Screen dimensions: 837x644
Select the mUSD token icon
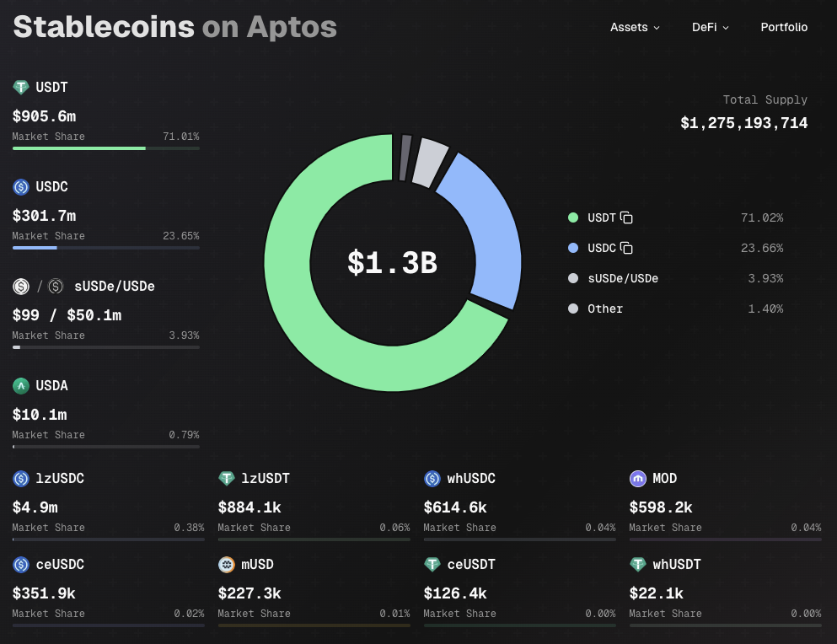point(226,564)
